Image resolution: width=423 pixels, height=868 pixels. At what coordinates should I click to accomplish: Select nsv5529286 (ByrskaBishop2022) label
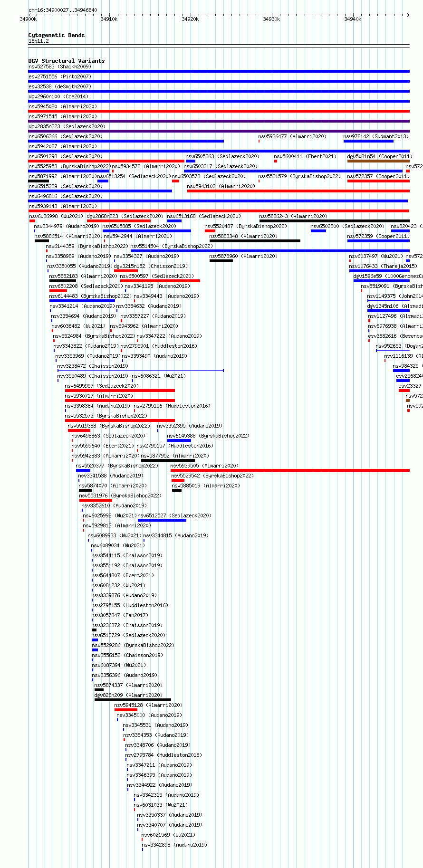coord(133,645)
